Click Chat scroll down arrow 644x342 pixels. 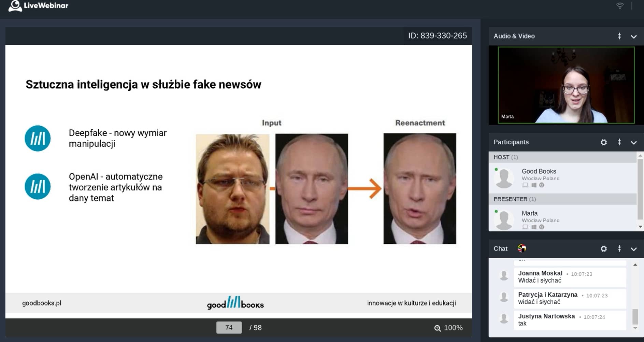(635, 328)
